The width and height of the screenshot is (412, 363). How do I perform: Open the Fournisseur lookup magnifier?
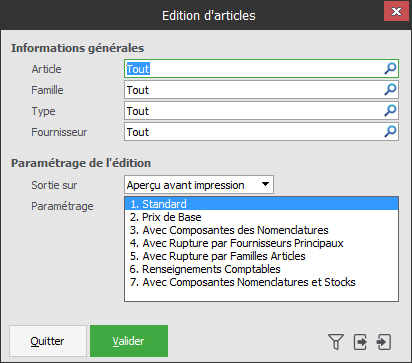390,132
